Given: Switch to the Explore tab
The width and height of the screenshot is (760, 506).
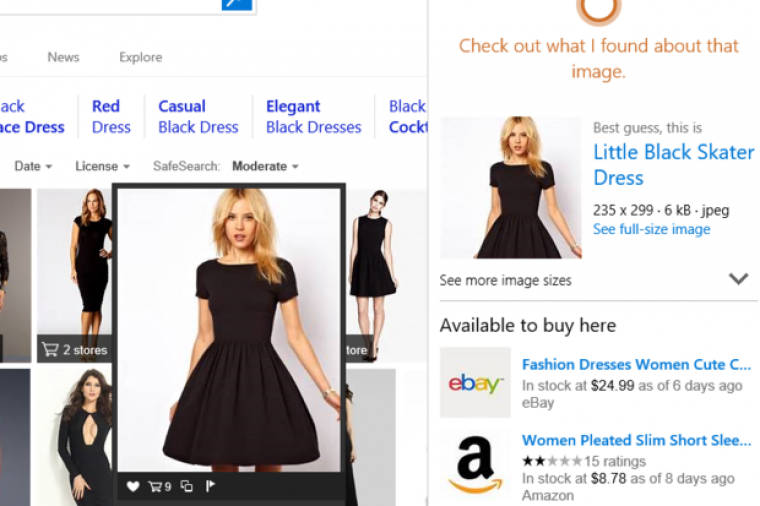Looking at the screenshot, I should [x=141, y=57].
